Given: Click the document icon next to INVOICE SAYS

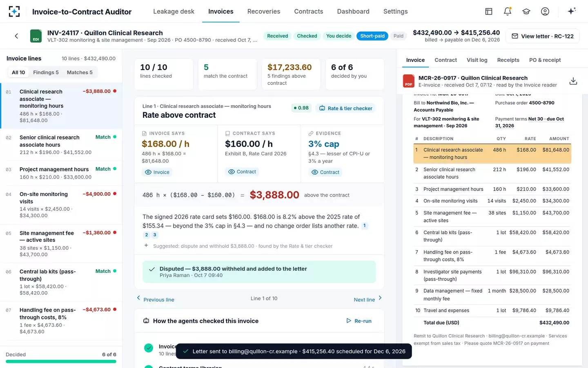Looking at the screenshot, I should tap(144, 133).
